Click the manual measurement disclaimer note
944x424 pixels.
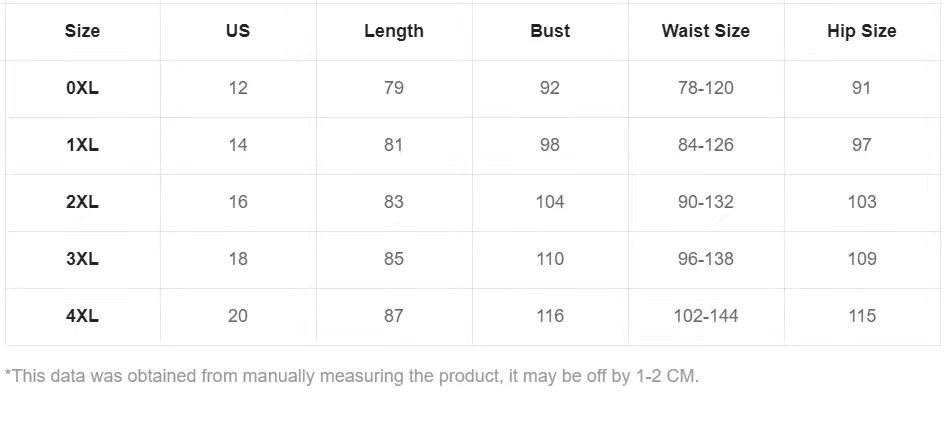pos(352,377)
